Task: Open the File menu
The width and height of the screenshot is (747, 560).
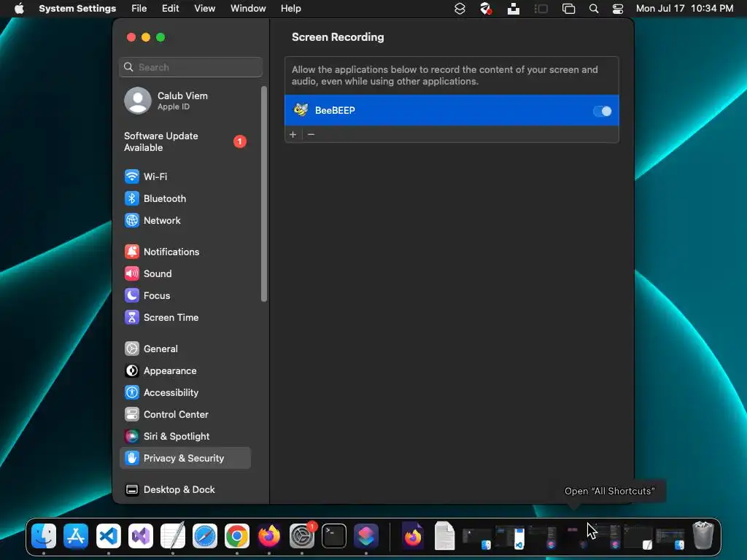Action: (139, 9)
